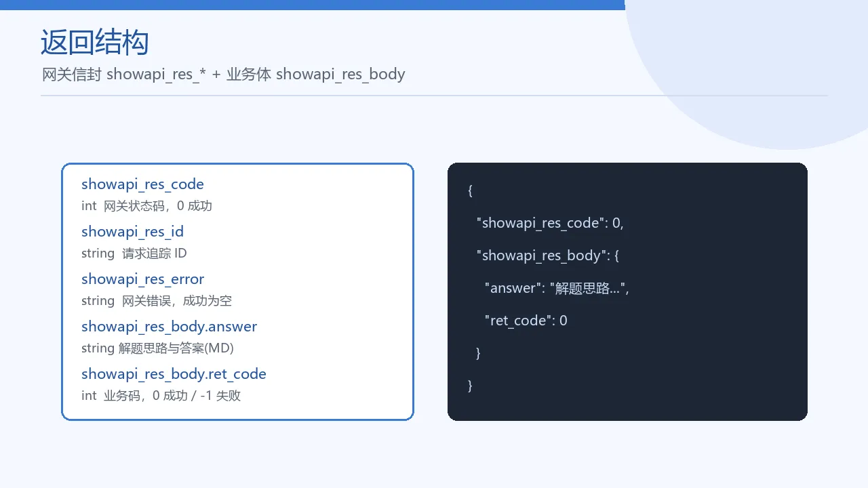The width and height of the screenshot is (868, 488).
Task: Click code line "showapi_res_code": 0,
Action: (x=550, y=223)
